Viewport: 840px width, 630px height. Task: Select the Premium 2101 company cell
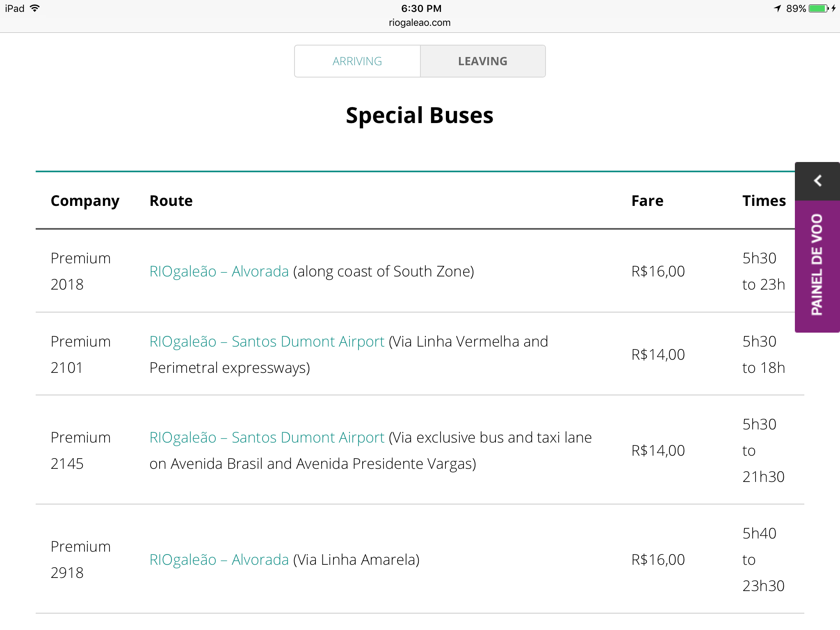[x=81, y=355]
